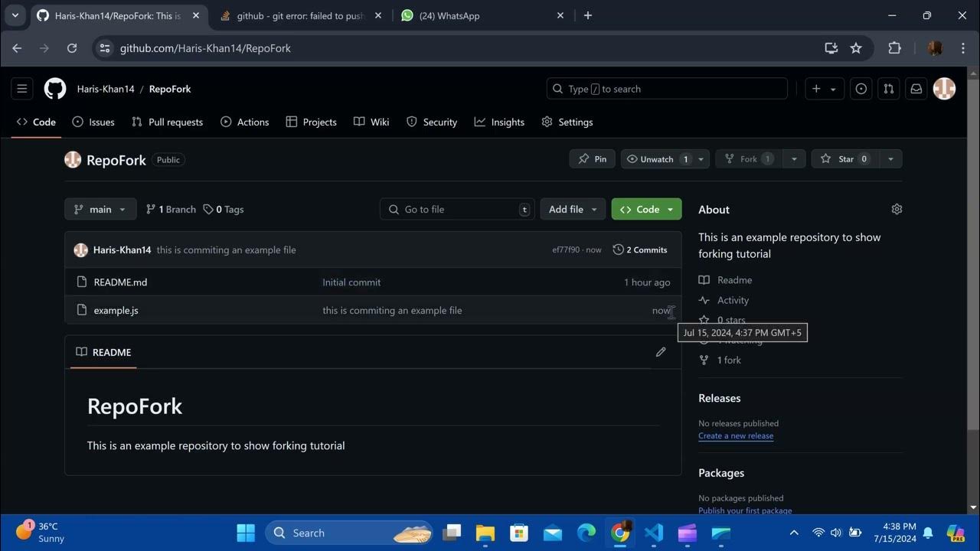Pin the RepoFork repository
The image size is (980, 551).
pyautogui.click(x=593, y=159)
